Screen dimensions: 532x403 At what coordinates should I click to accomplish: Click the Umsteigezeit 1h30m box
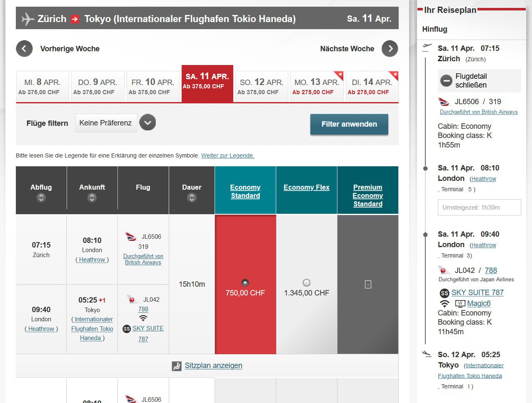[480, 208]
